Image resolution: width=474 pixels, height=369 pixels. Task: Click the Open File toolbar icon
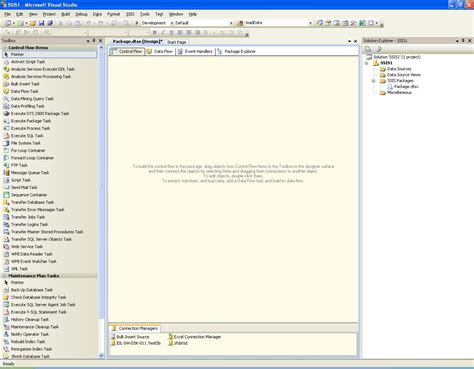[33, 23]
